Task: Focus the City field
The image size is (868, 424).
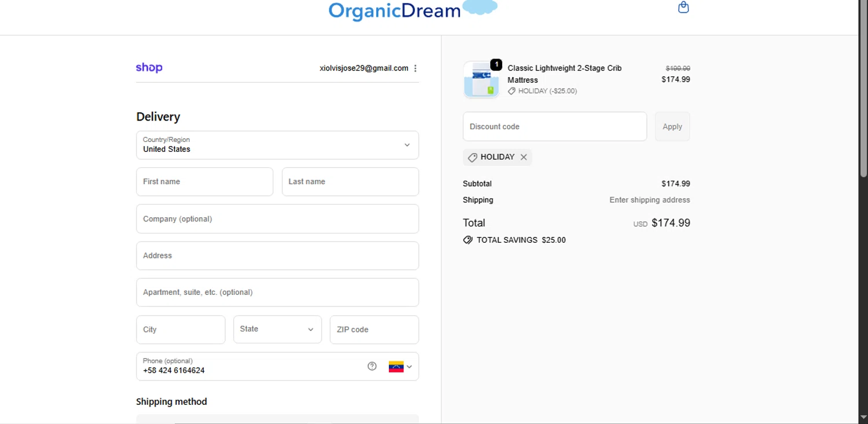Action: [x=181, y=330]
